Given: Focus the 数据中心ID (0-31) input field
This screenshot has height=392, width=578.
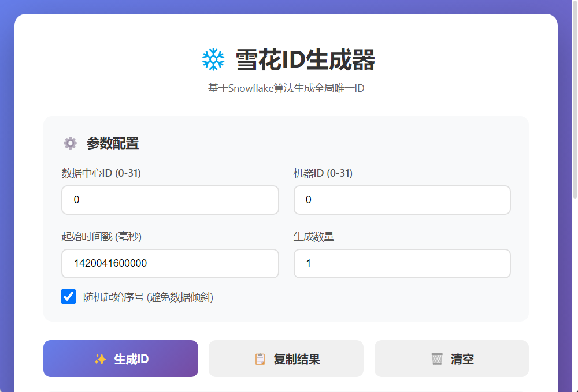Looking at the screenshot, I should click(170, 200).
